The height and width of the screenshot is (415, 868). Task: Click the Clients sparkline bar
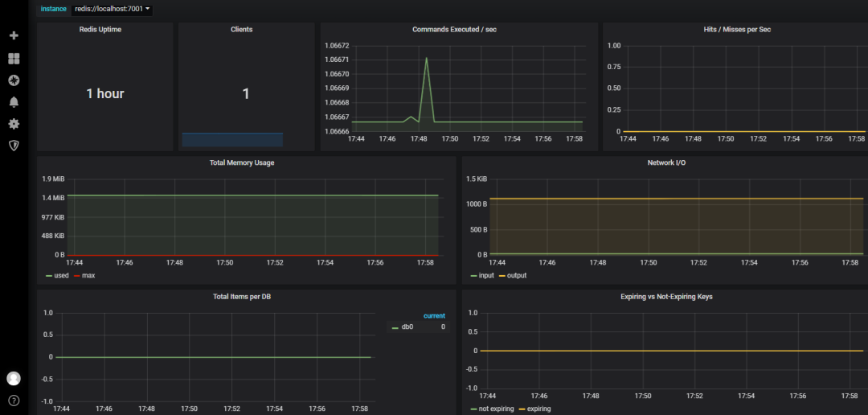point(232,140)
